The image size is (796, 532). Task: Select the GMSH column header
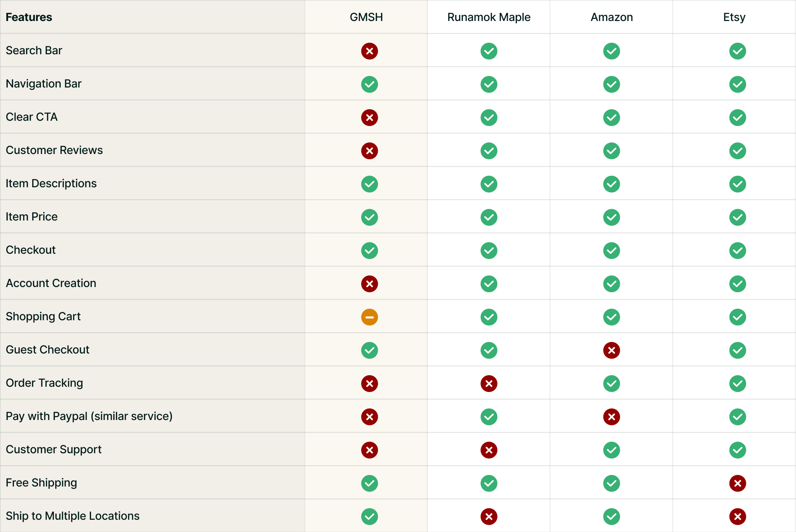click(366, 17)
